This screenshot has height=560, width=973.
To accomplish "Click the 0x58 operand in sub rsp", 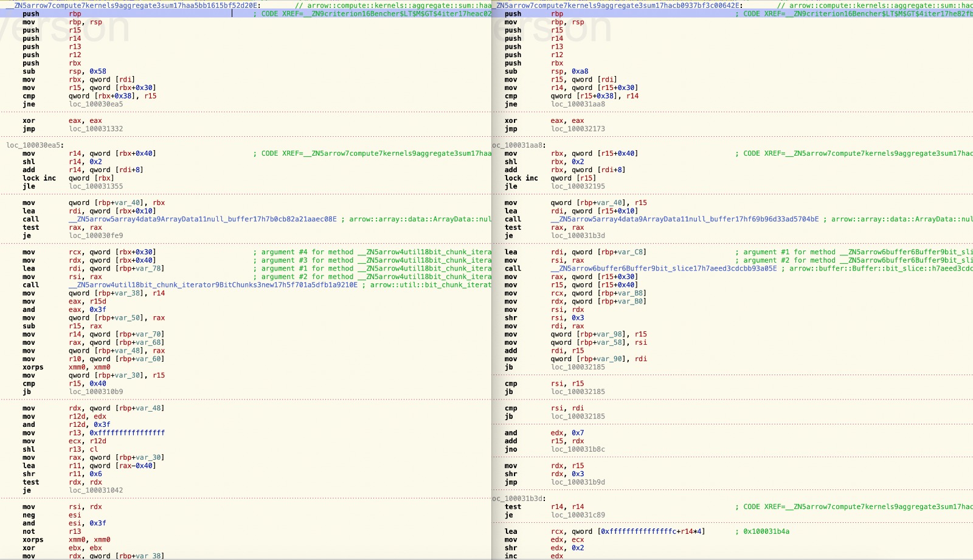I will pos(98,71).
